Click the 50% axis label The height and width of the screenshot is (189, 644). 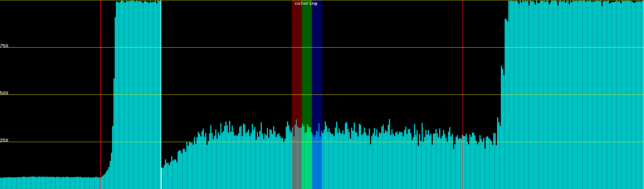[x=4, y=93]
